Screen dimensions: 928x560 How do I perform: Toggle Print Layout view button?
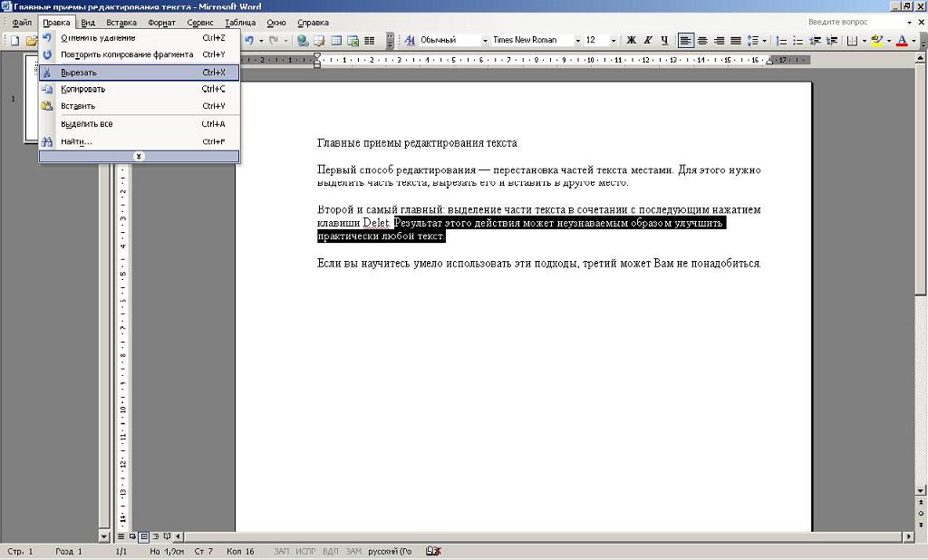144,536
